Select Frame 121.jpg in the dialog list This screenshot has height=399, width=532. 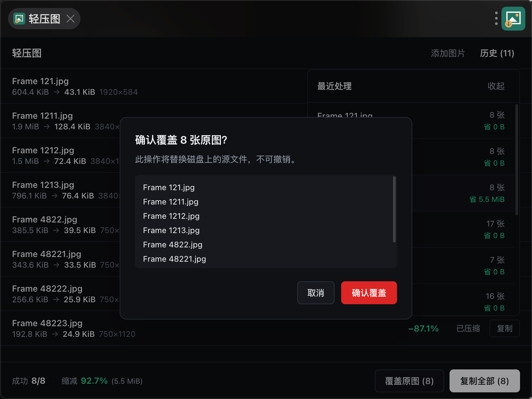(169, 188)
